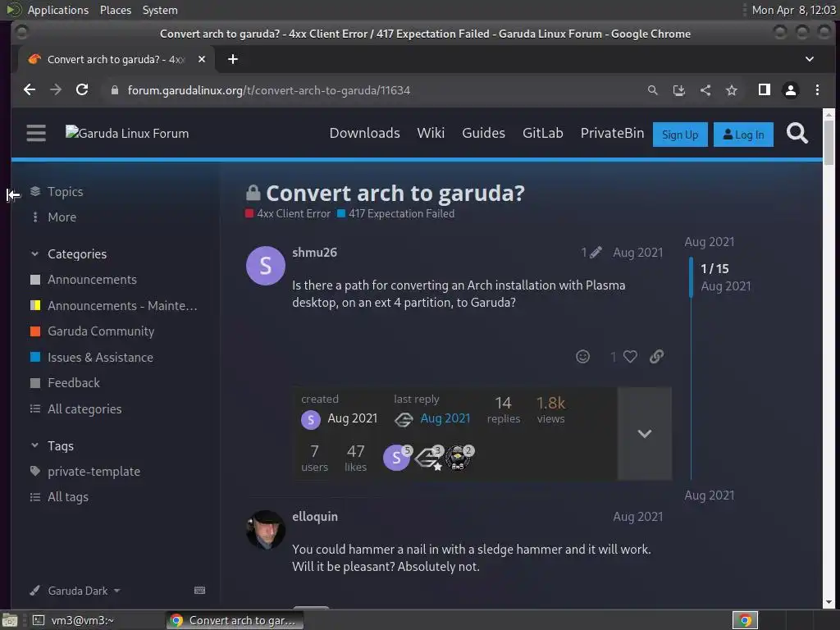Image resolution: width=840 pixels, height=630 pixels.
Task: Open the Downloads nav link
Action: pos(364,133)
